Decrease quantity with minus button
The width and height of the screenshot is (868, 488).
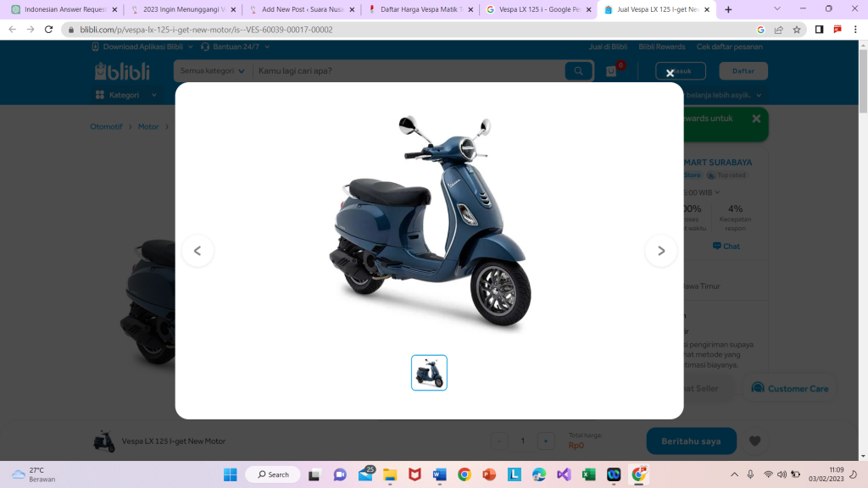pos(499,441)
